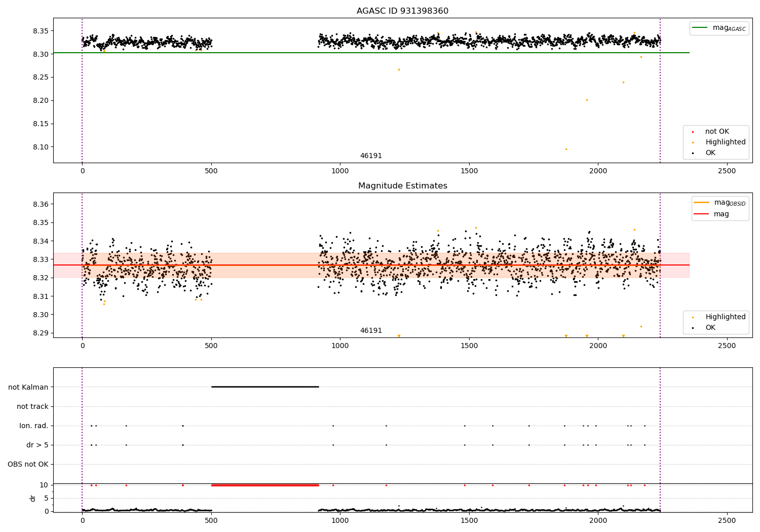
Task: Click the 8.29 y-tick in Magnitude Estimates
Action: coord(41,333)
